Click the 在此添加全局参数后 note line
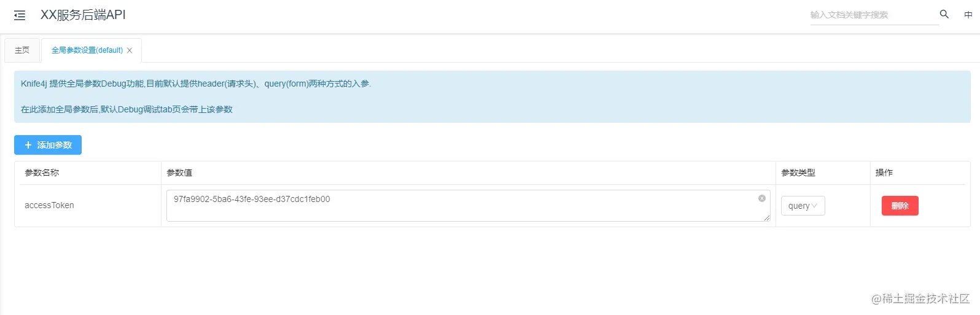Image resolution: width=980 pixels, height=315 pixels. click(x=126, y=109)
